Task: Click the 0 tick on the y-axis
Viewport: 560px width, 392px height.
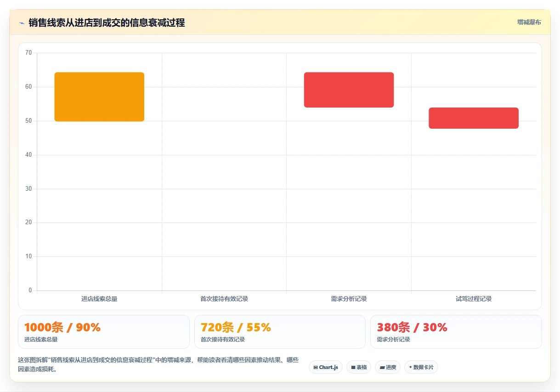Action: [x=30, y=290]
